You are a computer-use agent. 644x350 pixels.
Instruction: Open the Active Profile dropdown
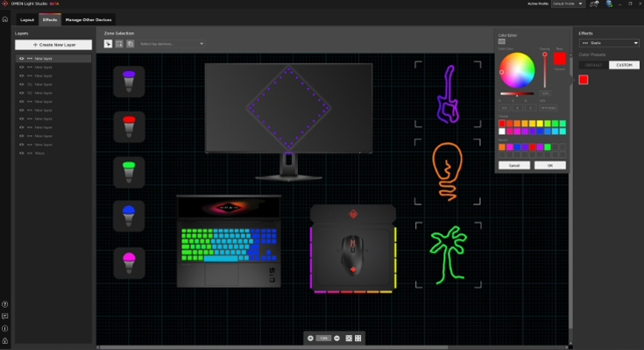568,4
